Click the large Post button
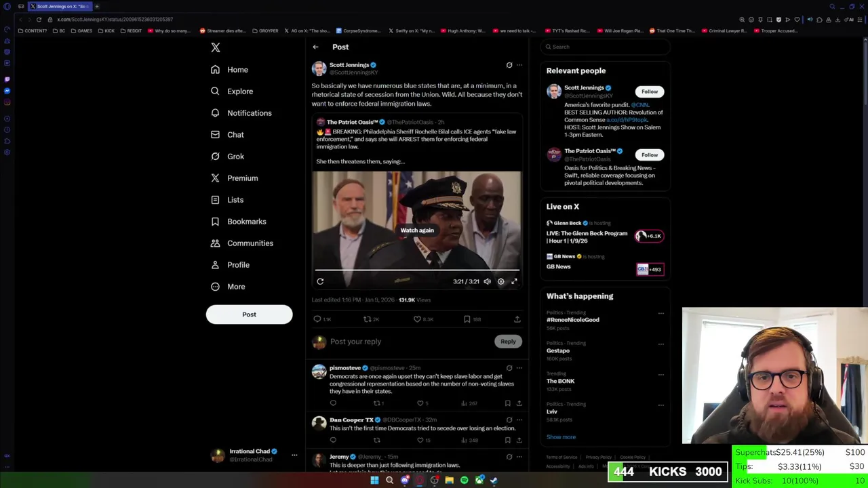This screenshot has height=488, width=868. pos(249,314)
